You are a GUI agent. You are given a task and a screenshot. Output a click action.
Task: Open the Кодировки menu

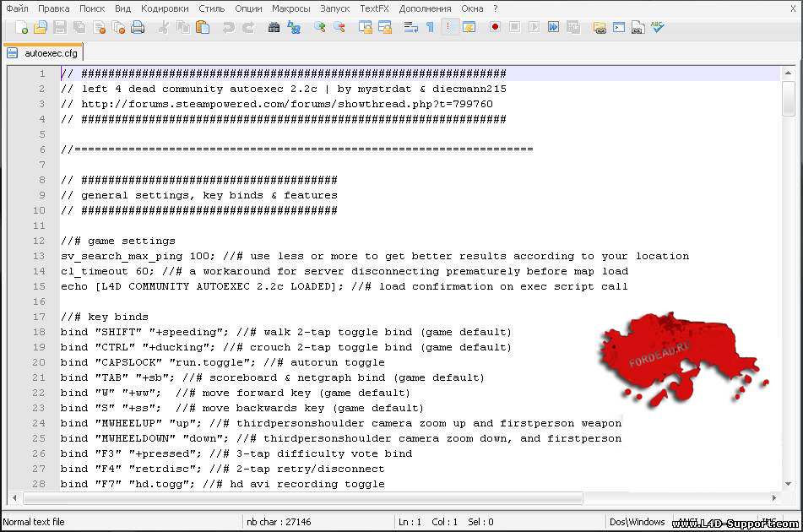pos(165,8)
